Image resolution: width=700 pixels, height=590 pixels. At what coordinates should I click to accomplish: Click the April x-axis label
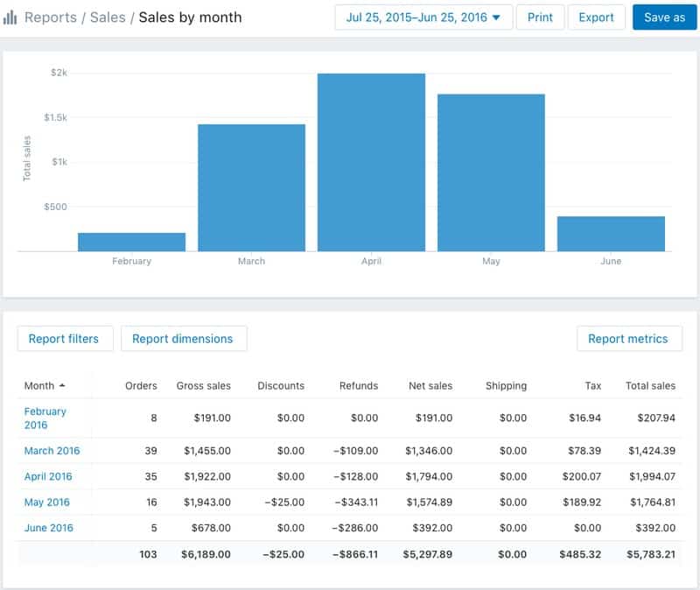[371, 261]
